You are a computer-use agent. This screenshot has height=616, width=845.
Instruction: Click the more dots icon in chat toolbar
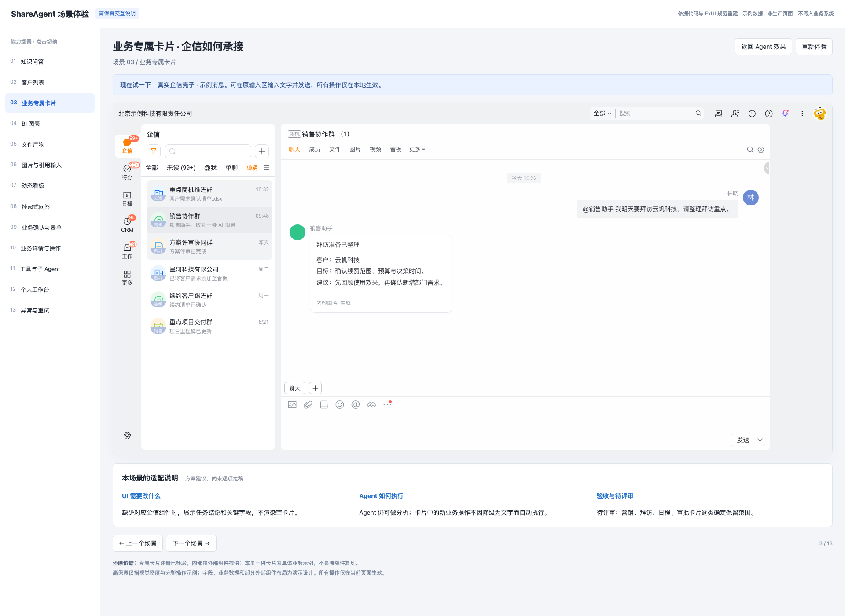coord(387,404)
